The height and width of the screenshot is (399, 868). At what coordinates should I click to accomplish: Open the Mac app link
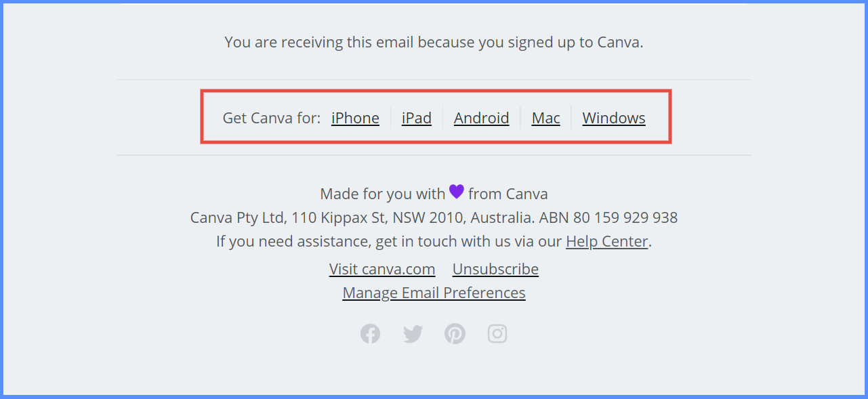tap(545, 118)
